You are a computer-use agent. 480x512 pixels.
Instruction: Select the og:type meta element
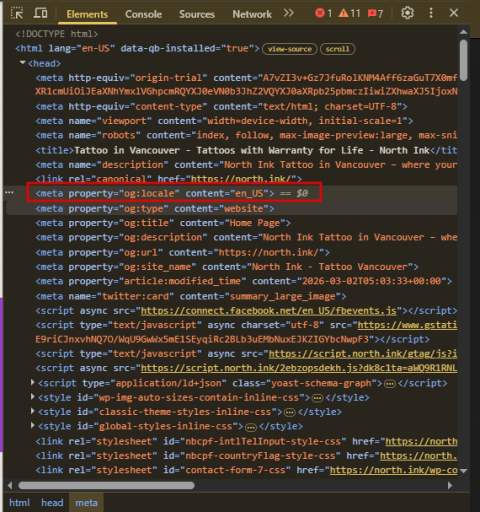[x=155, y=208]
